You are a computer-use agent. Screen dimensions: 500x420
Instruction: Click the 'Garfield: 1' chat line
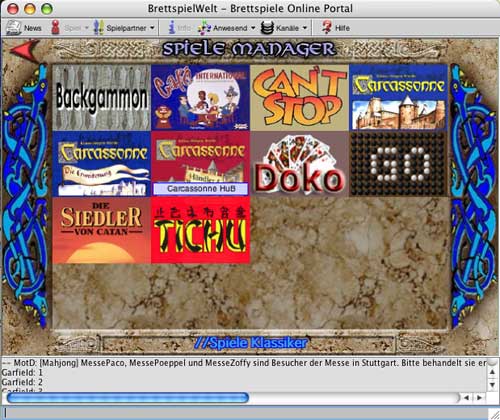tap(22, 372)
